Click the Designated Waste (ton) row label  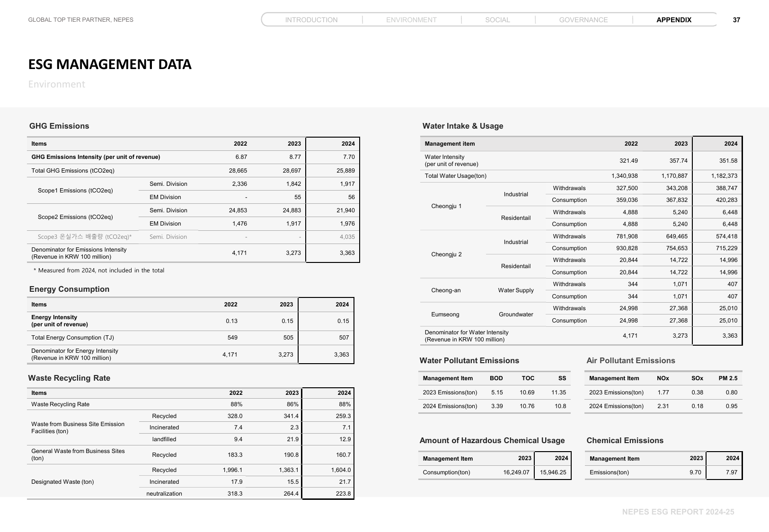62,482
